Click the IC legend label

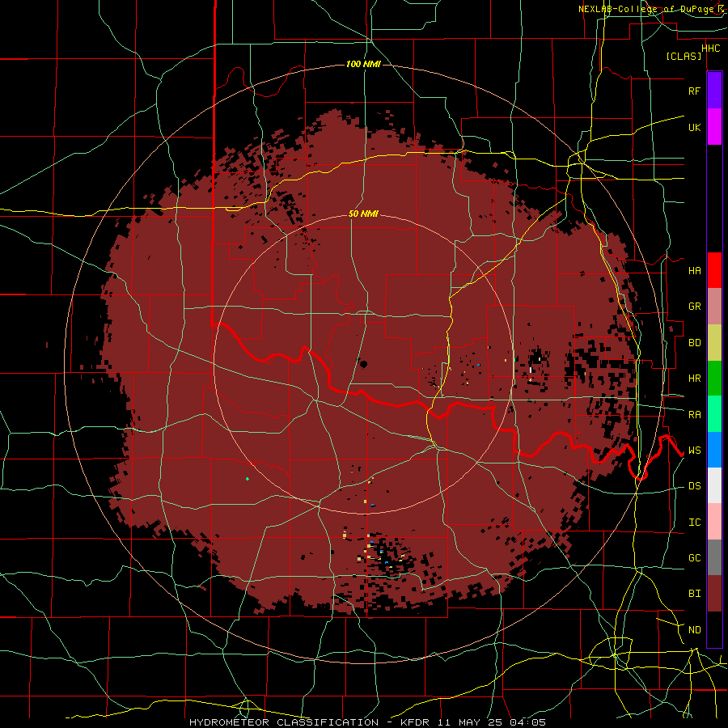pos(694,523)
